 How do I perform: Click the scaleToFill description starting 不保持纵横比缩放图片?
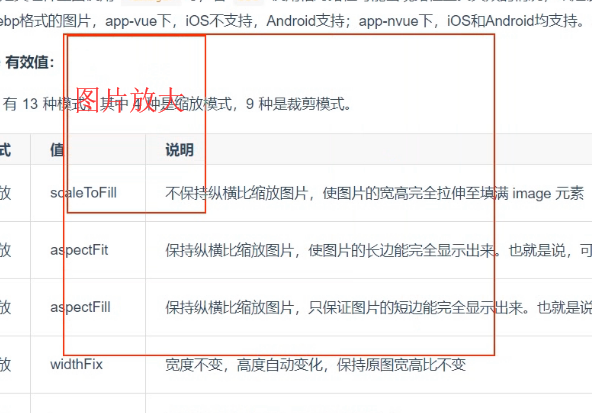pyautogui.click(x=375, y=193)
